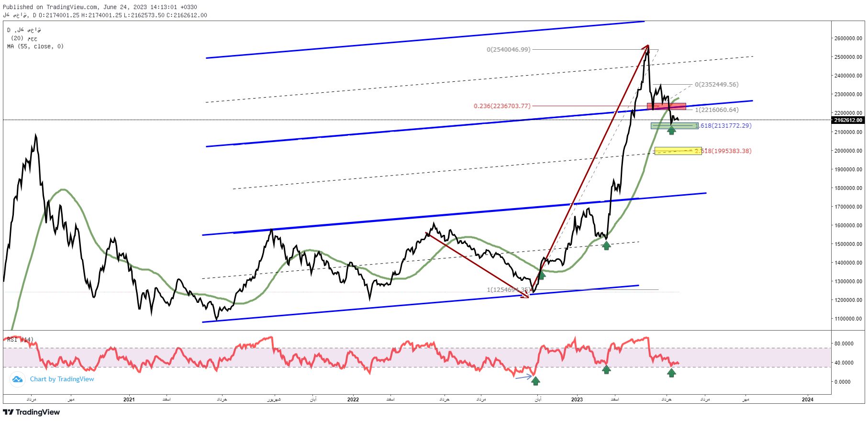Click the 2024 label on time axis
The width and height of the screenshot is (868, 421).
point(808,399)
